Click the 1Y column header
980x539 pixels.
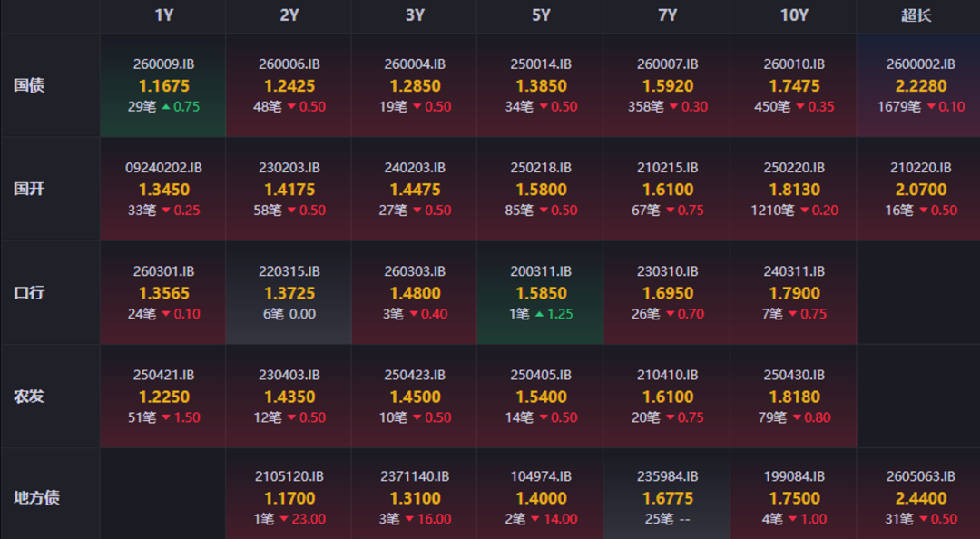(163, 15)
